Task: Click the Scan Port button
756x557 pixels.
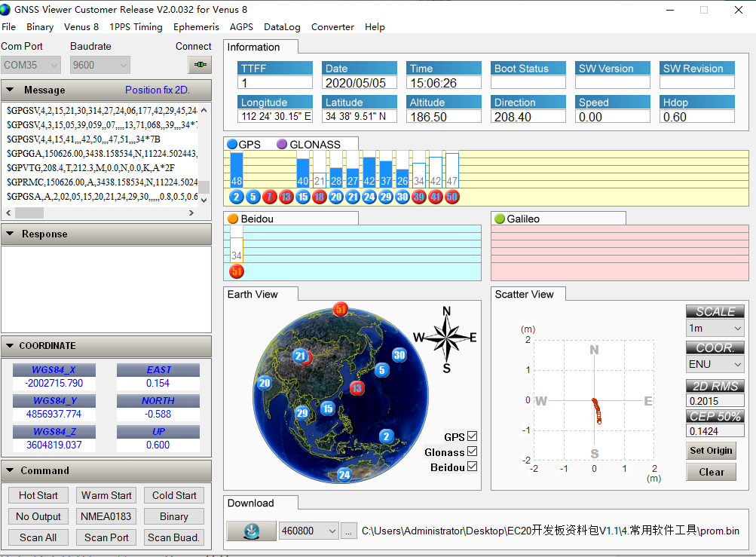Action: [106, 537]
